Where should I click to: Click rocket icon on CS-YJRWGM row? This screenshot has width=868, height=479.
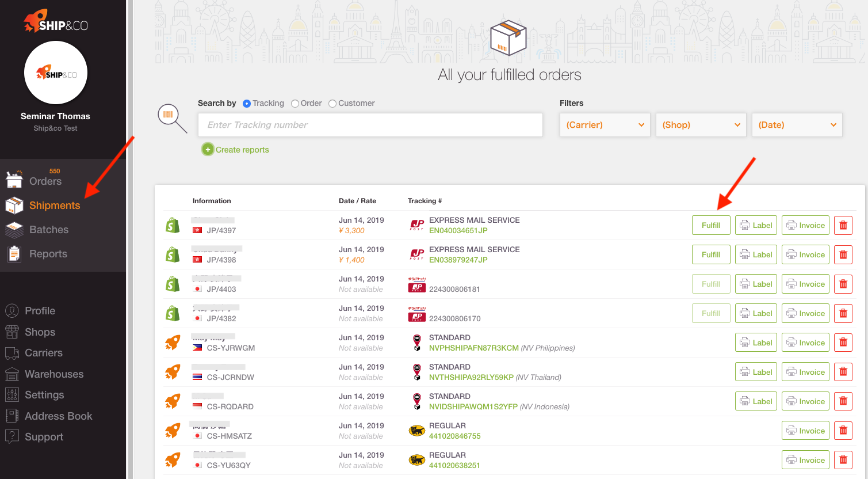(x=173, y=343)
